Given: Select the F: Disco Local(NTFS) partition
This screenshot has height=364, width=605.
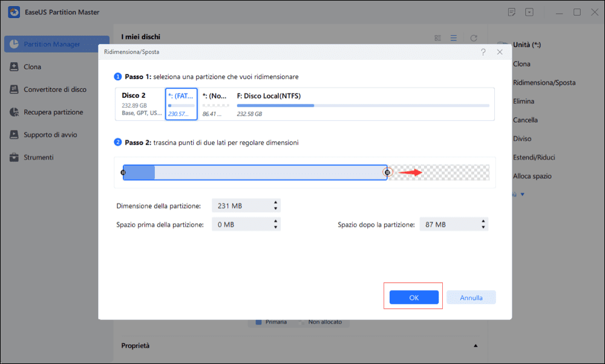Looking at the screenshot, I should [363, 104].
